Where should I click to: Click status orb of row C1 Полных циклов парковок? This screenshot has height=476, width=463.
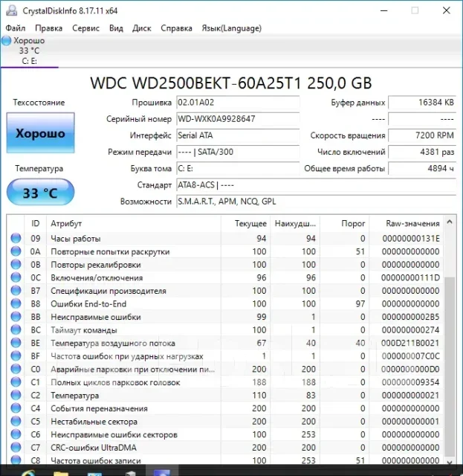[16, 382]
